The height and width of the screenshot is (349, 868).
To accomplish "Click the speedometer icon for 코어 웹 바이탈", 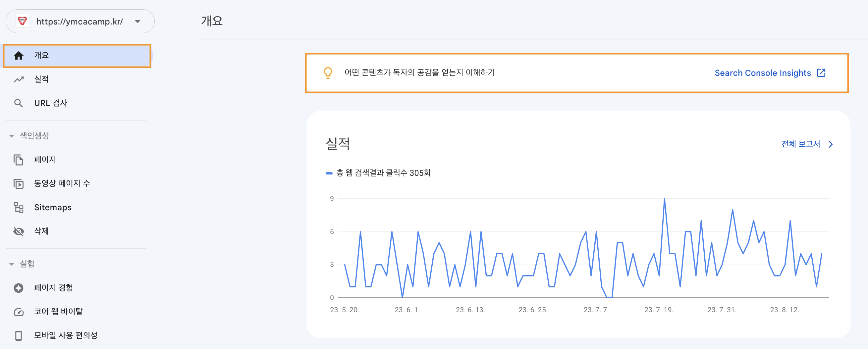I will click(x=19, y=312).
